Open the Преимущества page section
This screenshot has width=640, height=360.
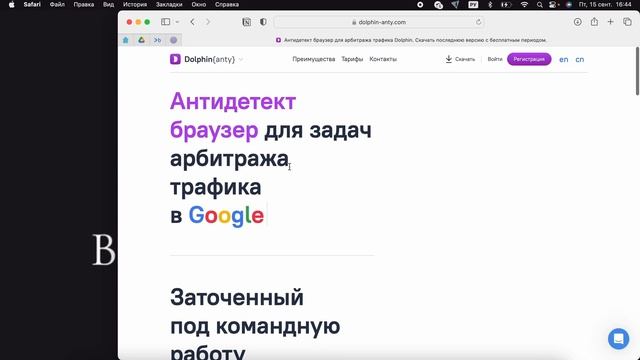pos(313,59)
